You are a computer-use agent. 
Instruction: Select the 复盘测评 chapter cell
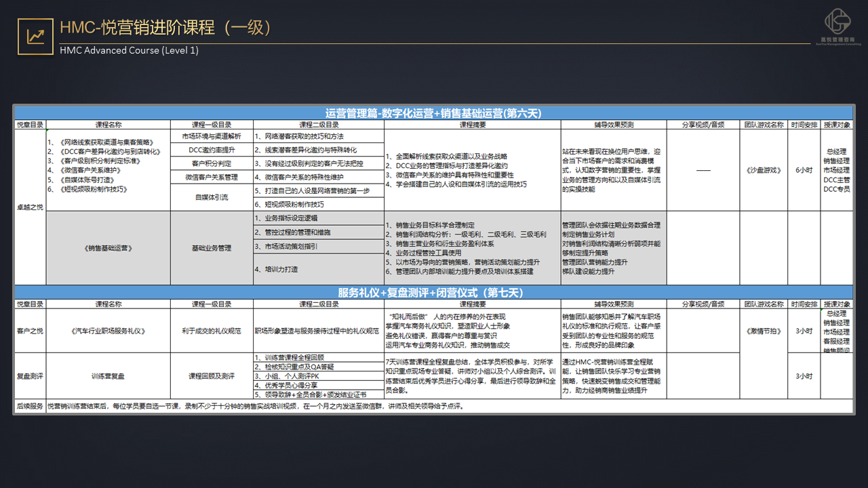click(30, 375)
